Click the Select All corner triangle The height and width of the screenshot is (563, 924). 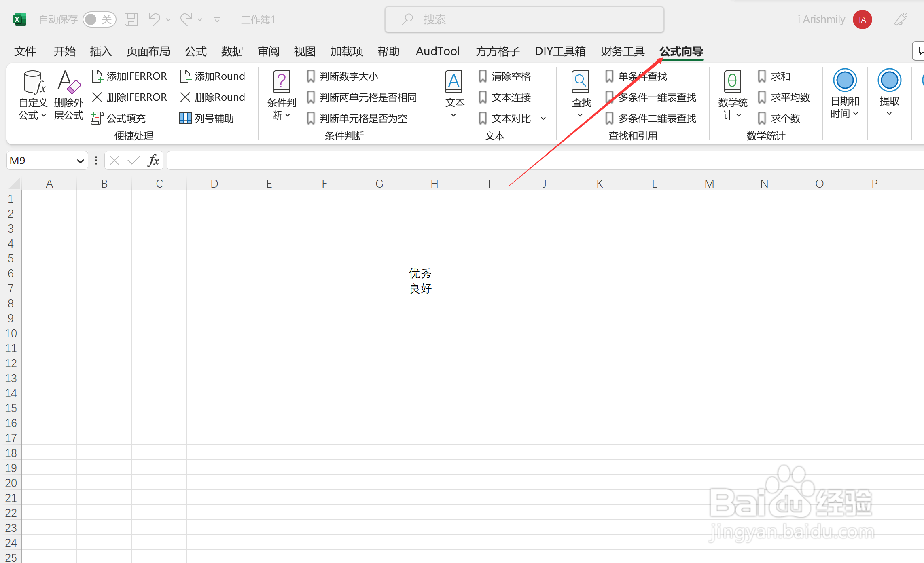pyautogui.click(x=15, y=184)
